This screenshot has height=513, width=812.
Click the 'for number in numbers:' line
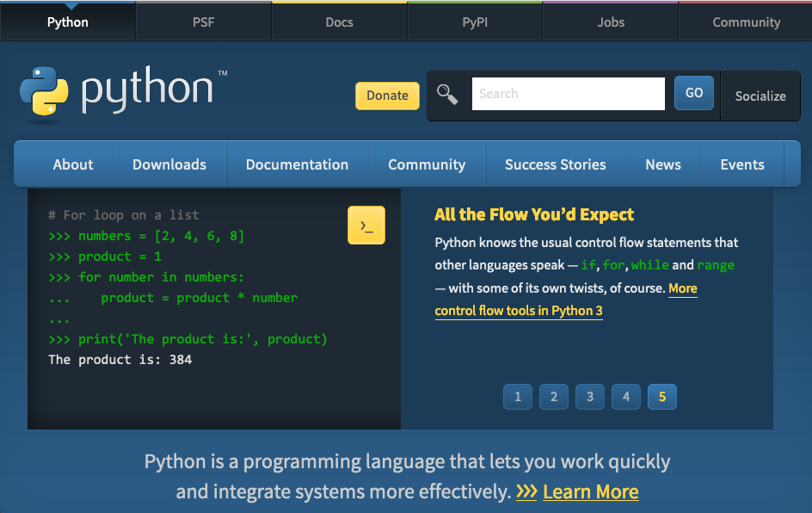[146, 277]
